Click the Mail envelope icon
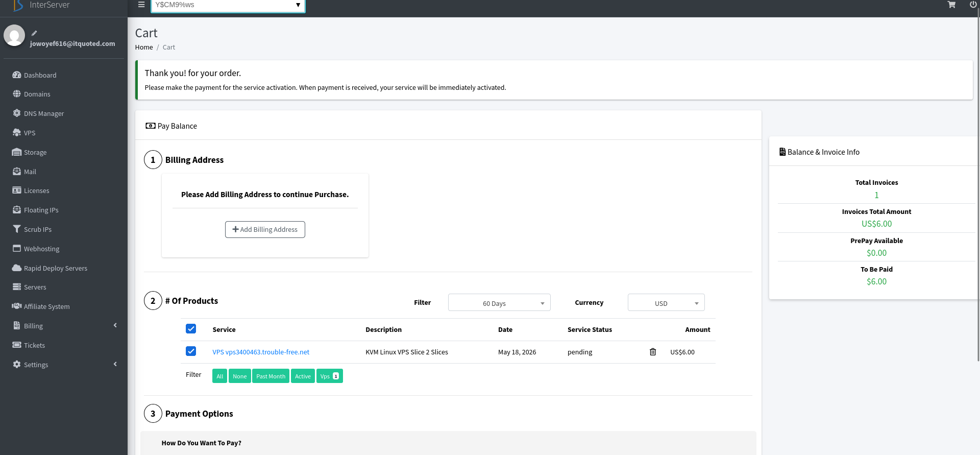The width and height of the screenshot is (980, 455). (x=17, y=172)
